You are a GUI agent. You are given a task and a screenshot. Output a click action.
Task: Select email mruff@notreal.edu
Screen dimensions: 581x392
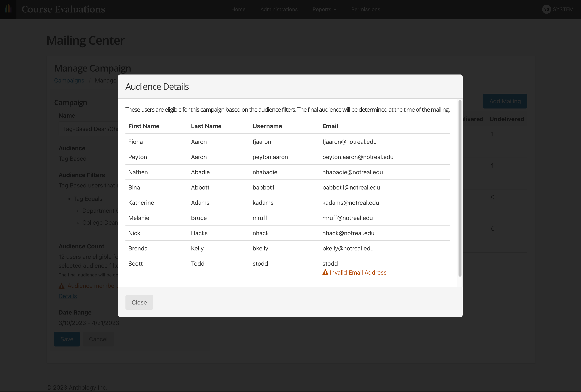348,218
